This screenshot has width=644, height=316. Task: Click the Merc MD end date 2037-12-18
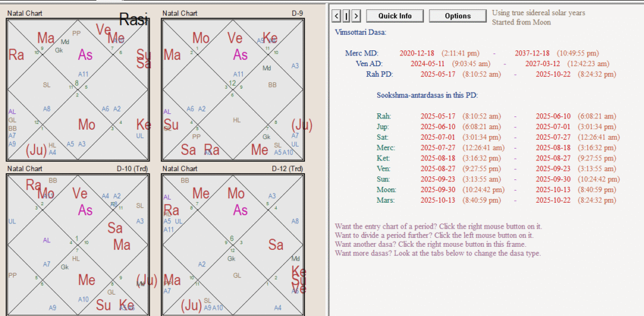pos(532,54)
